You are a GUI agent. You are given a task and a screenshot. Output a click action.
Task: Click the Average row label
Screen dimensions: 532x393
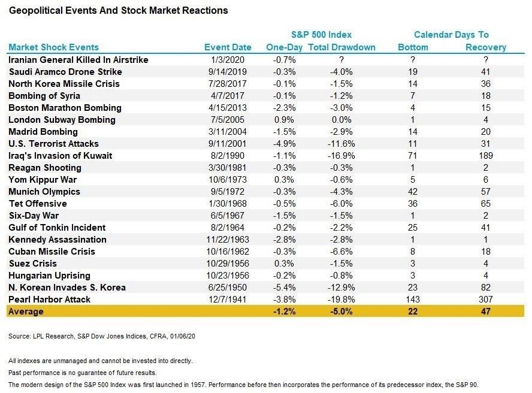point(26,312)
